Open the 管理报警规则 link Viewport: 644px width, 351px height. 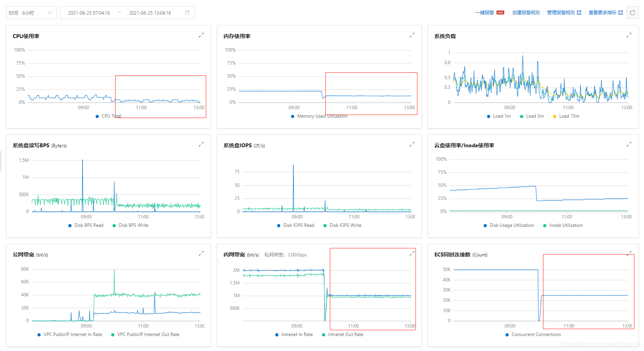pyautogui.click(x=561, y=13)
